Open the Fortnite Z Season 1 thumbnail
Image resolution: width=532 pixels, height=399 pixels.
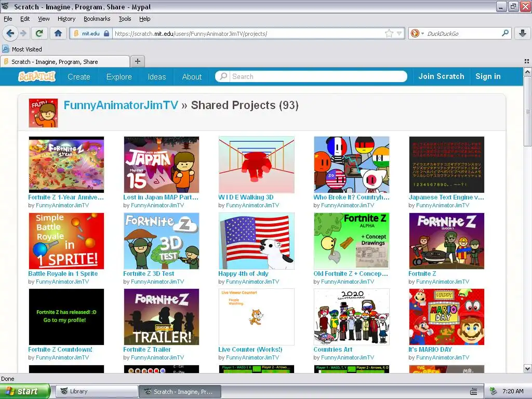(446, 241)
